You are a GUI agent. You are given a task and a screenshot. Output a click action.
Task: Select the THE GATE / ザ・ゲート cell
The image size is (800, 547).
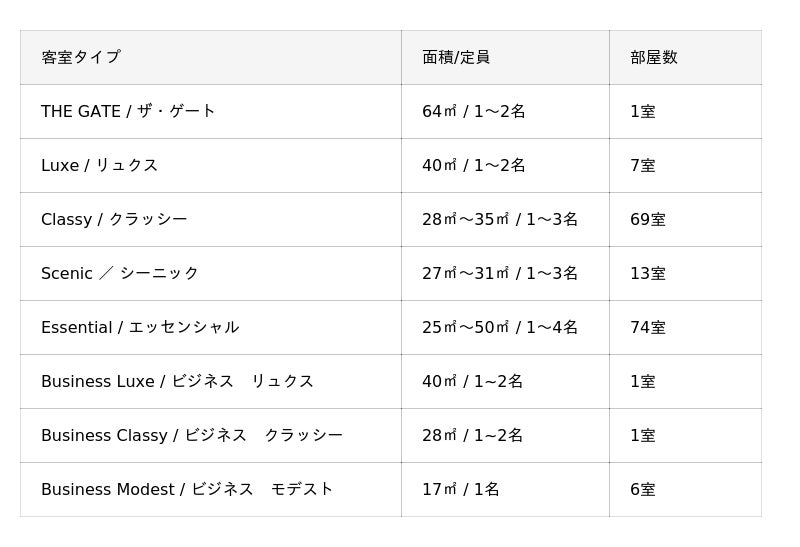click(128, 111)
